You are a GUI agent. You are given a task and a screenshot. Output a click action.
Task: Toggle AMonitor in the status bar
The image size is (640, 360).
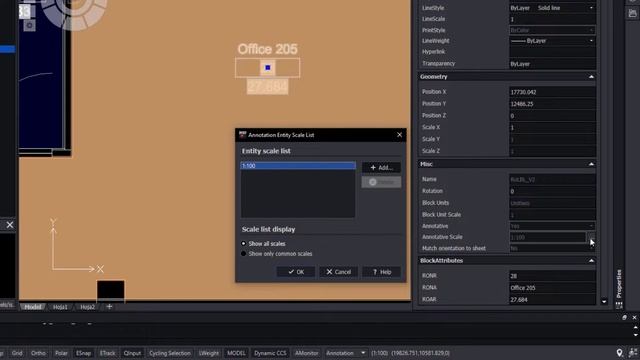[307, 353]
